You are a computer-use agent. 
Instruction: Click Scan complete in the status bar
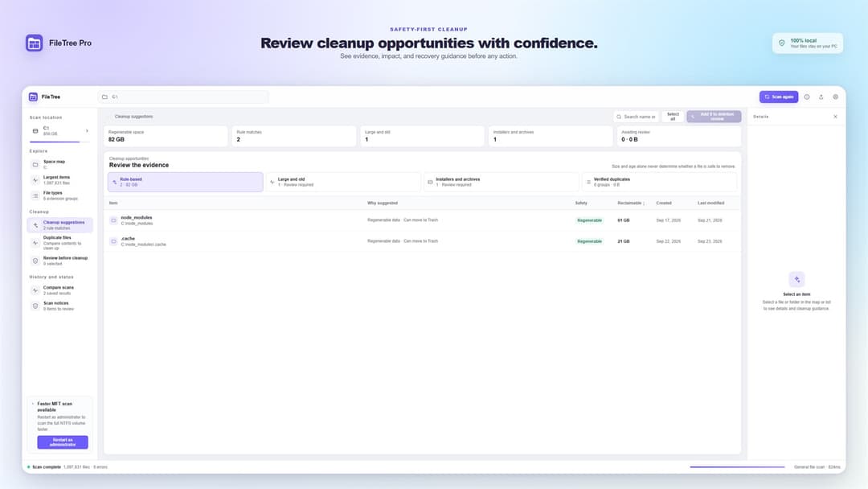pos(47,466)
